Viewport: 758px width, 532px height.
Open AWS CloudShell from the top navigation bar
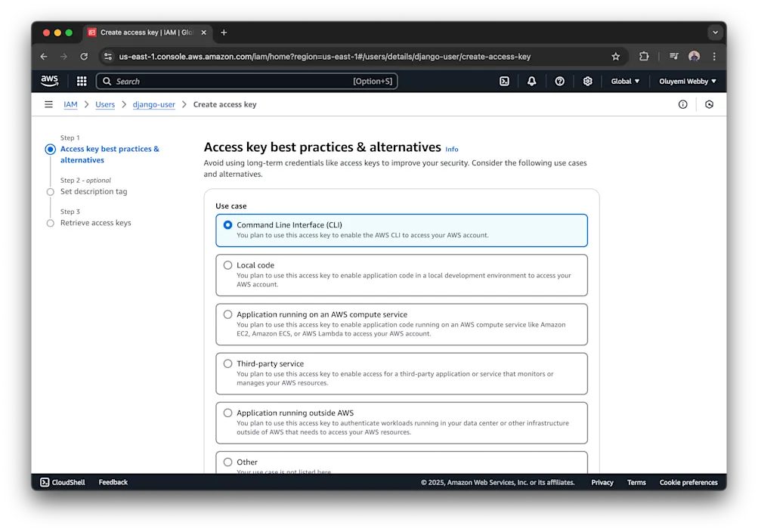(x=505, y=81)
